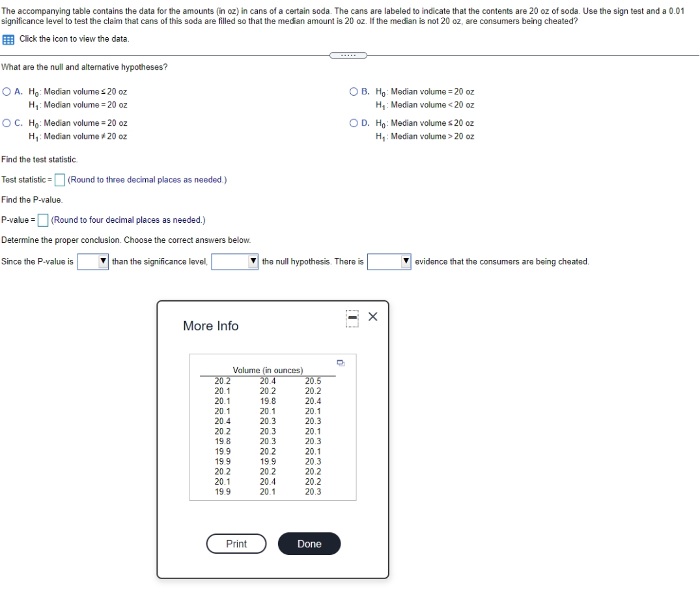
Task: Close the More Info dialog
Action: point(372,317)
